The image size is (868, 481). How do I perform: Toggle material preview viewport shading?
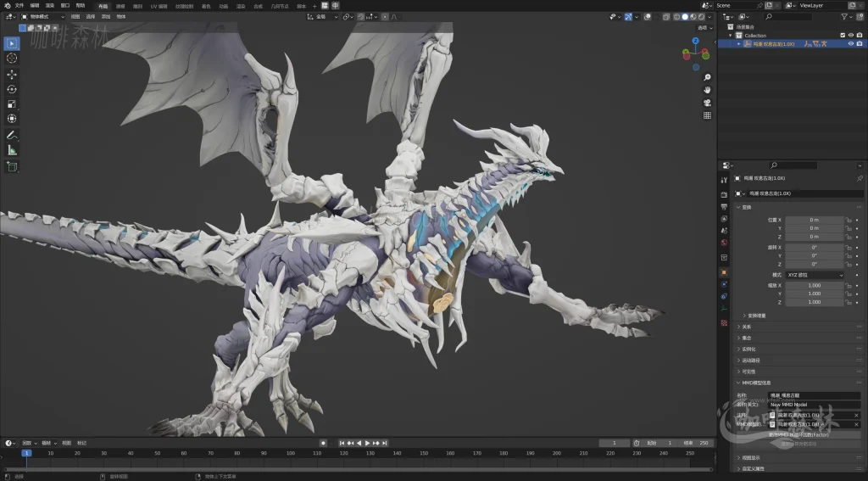click(693, 17)
